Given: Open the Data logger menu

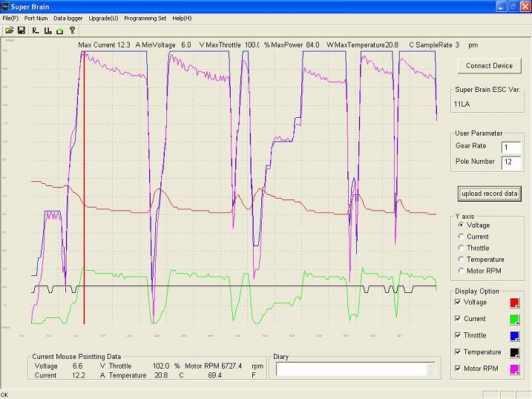Looking at the screenshot, I should pyautogui.click(x=68, y=19).
